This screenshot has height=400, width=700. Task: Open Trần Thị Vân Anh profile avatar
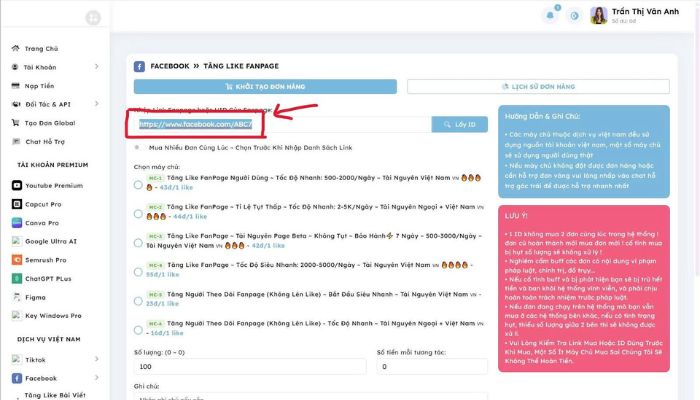[x=599, y=15]
